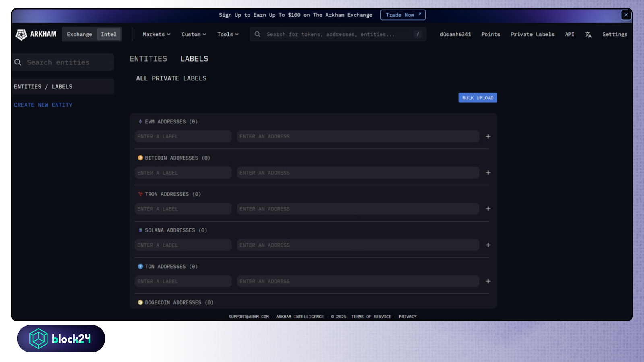Focus Tron address input field
Screen dimensions: 644x362
tap(358, 209)
